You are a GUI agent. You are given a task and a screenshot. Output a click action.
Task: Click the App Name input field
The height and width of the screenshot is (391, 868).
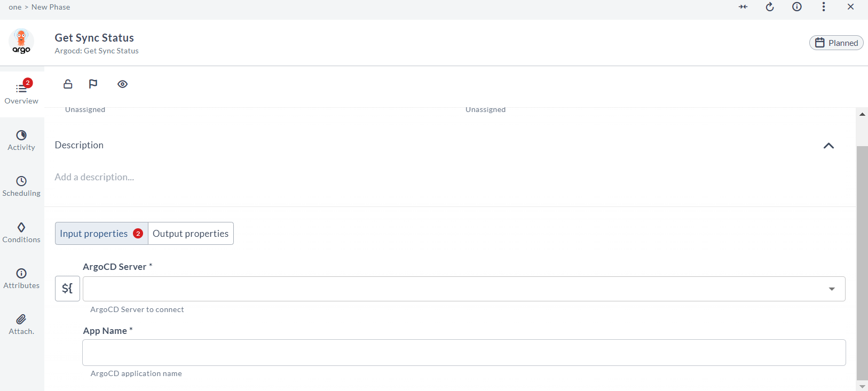463,353
